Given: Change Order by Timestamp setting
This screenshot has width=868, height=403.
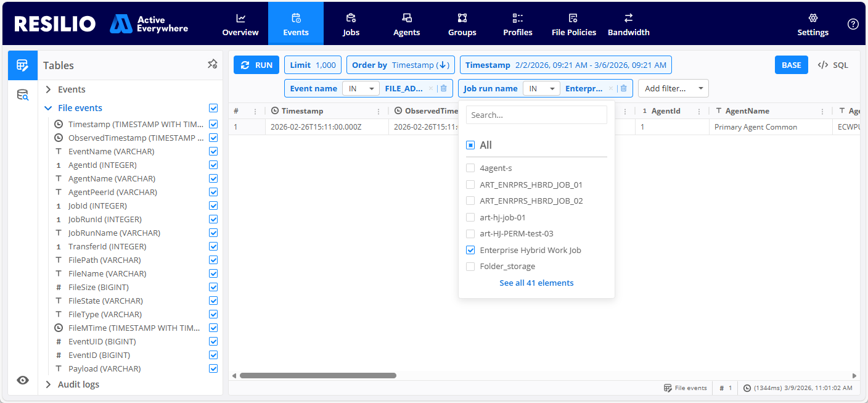Looking at the screenshot, I should pos(401,65).
